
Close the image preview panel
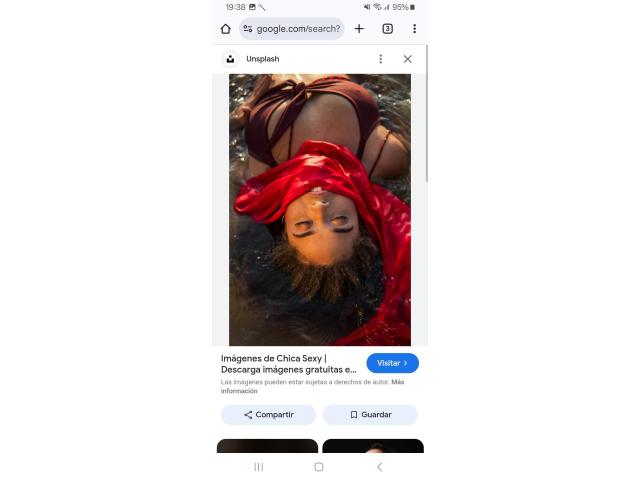[407, 59]
